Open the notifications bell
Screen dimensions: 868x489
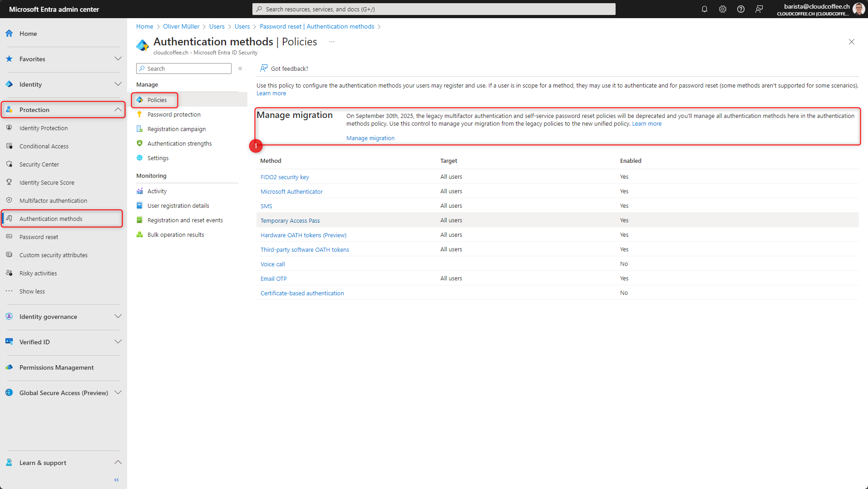pyautogui.click(x=704, y=9)
